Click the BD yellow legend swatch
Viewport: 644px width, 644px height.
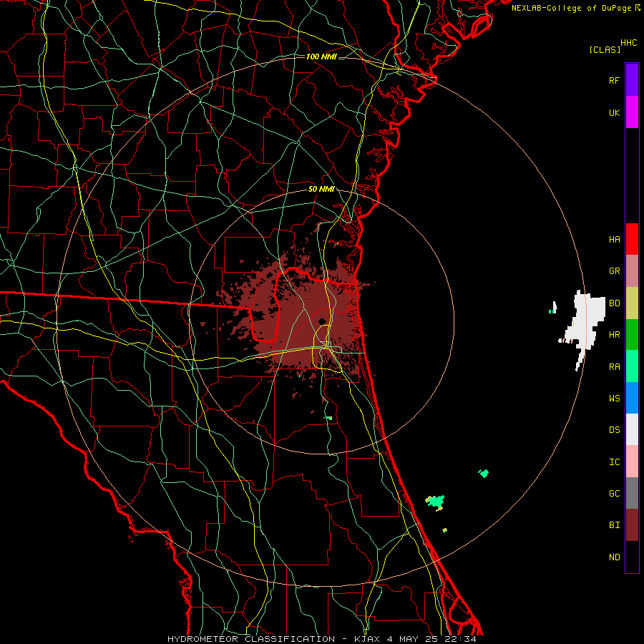[632, 303]
